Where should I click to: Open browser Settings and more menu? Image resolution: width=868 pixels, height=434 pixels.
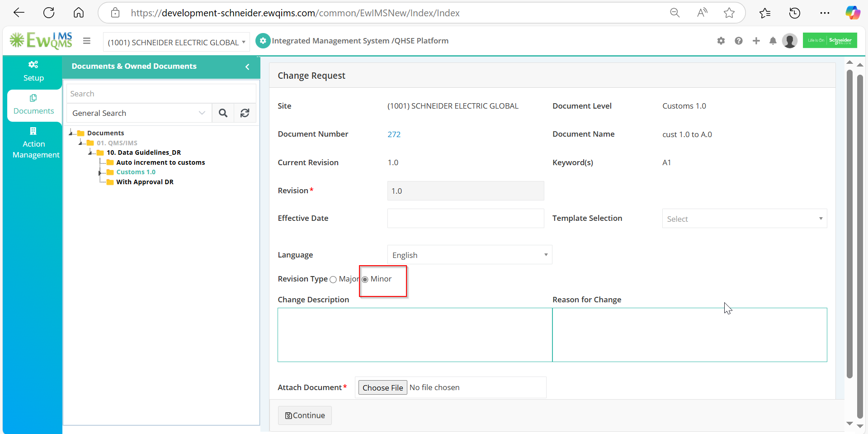pyautogui.click(x=825, y=13)
